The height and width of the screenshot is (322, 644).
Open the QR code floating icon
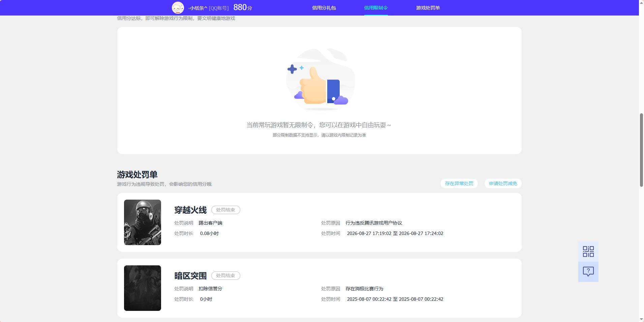click(588, 252)
